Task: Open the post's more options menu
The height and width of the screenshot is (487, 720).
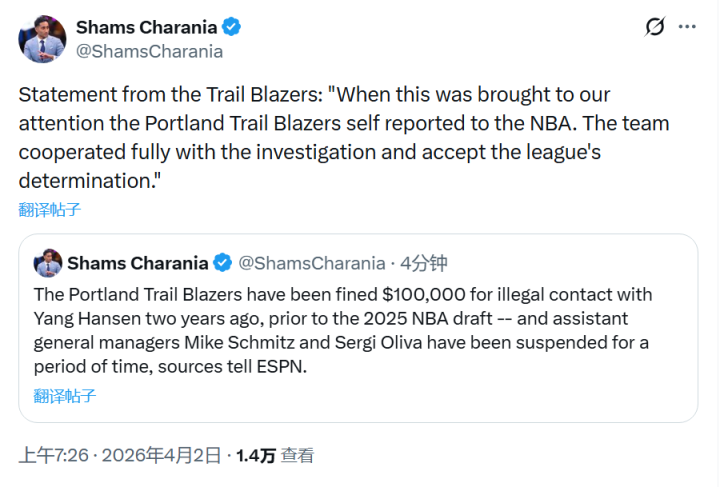Action: click(687, 27)
